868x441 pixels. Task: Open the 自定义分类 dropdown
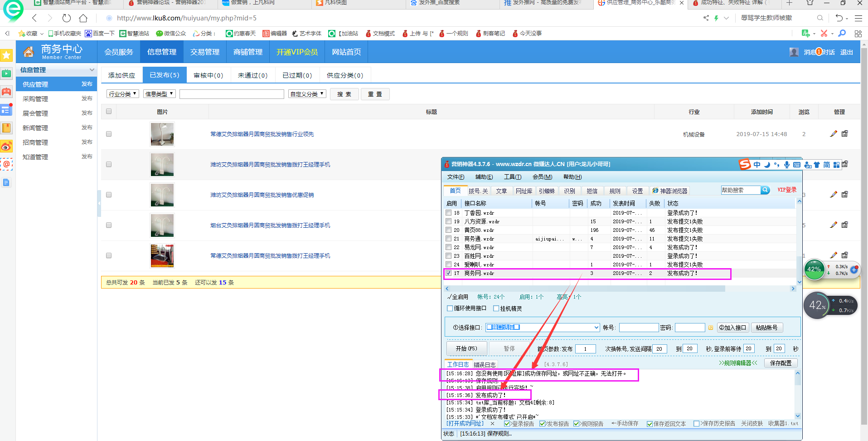click(307, 94)
